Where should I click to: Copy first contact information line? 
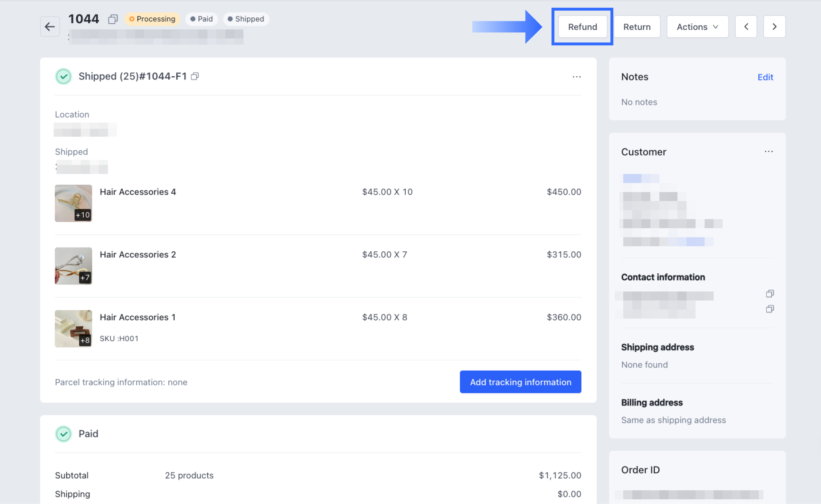coord(769,294)
